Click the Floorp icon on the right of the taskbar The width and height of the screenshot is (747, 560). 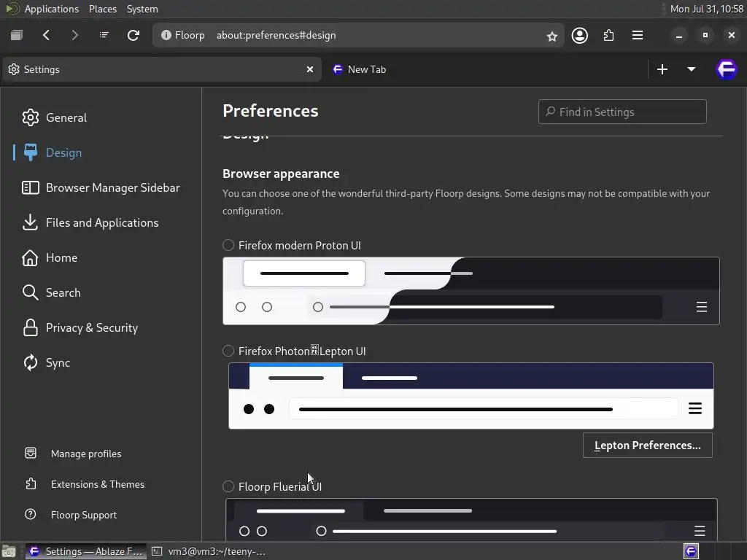pyautogui.click(x=691, y=551)
